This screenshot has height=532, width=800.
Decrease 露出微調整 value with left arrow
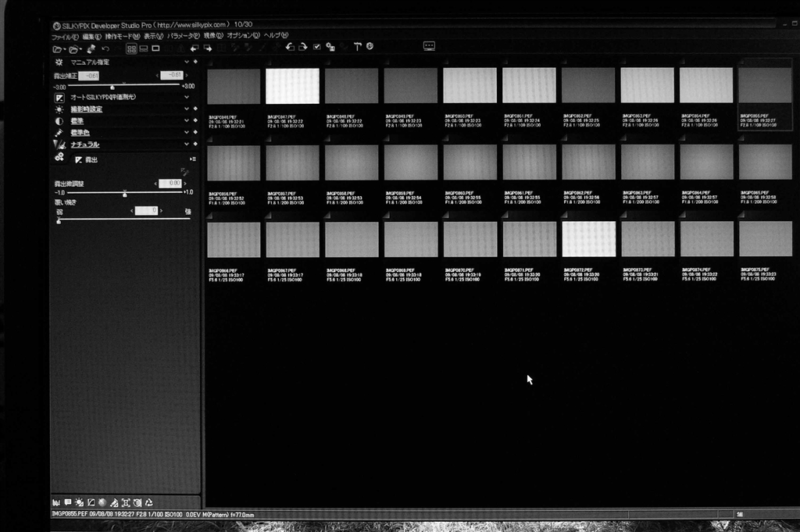pyautogui.click(x=155, y=184)
